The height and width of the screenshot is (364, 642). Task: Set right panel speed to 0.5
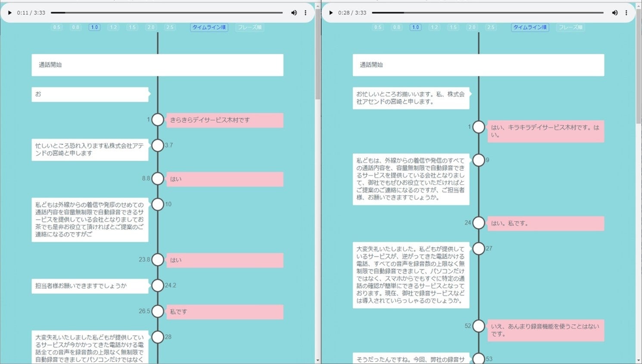point(378,27)
